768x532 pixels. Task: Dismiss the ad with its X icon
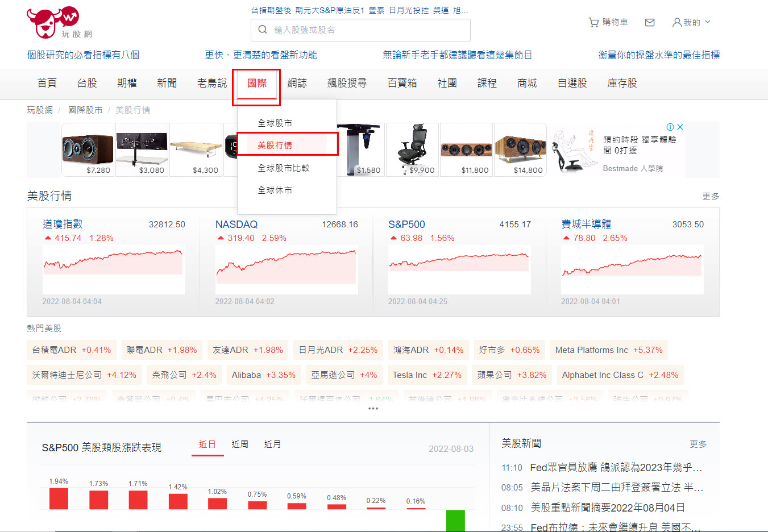click(x=681, y=127)
